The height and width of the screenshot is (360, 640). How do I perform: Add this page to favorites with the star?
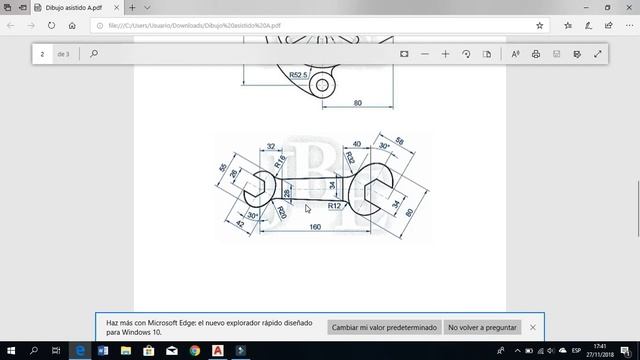click(x=540, y=25)
